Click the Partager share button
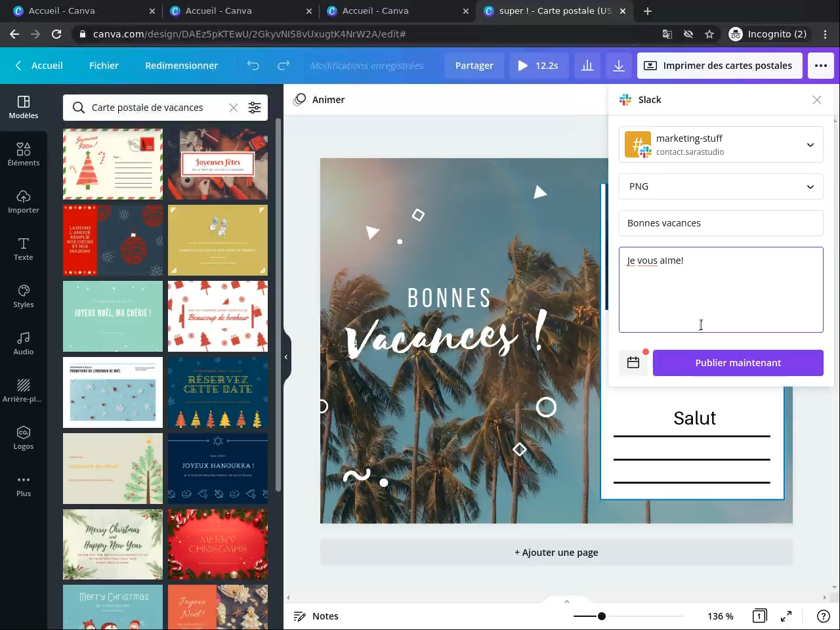840x630 pixels. click(474, 66)
